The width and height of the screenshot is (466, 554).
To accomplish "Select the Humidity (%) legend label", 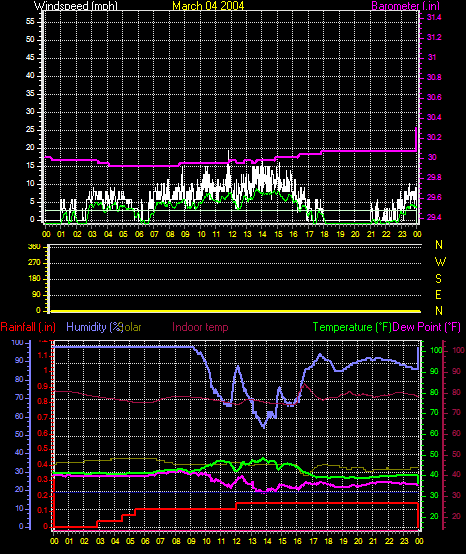I will tap(94, 327).
